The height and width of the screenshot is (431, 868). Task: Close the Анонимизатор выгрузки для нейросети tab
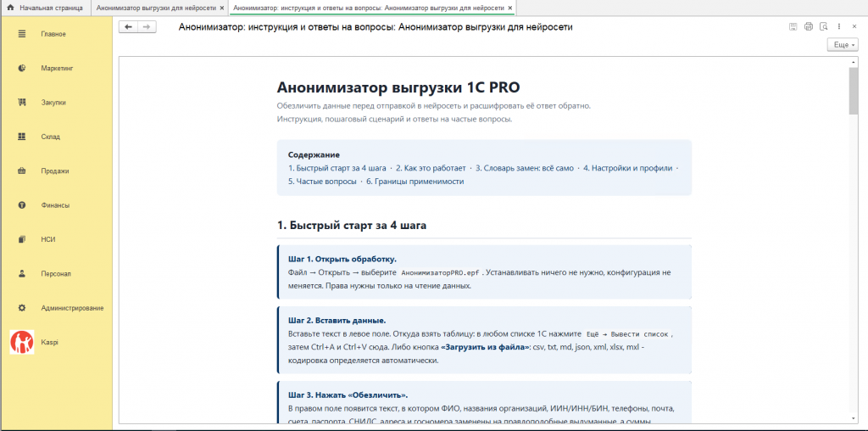pyautogui.click(x=222, y=8)
